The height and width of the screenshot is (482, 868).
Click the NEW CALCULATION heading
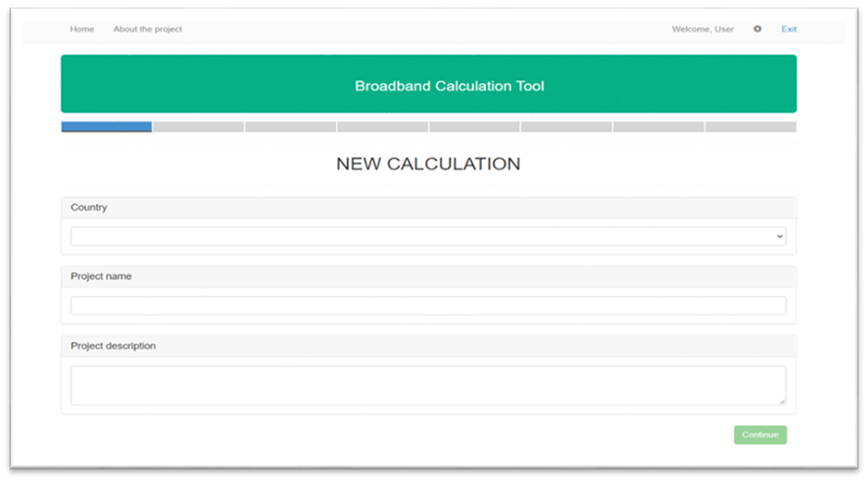(x=428, y=165)
